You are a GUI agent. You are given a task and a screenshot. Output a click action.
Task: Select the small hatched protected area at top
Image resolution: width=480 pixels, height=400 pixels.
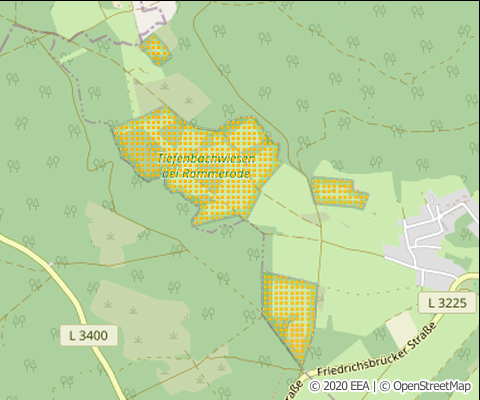156,50
